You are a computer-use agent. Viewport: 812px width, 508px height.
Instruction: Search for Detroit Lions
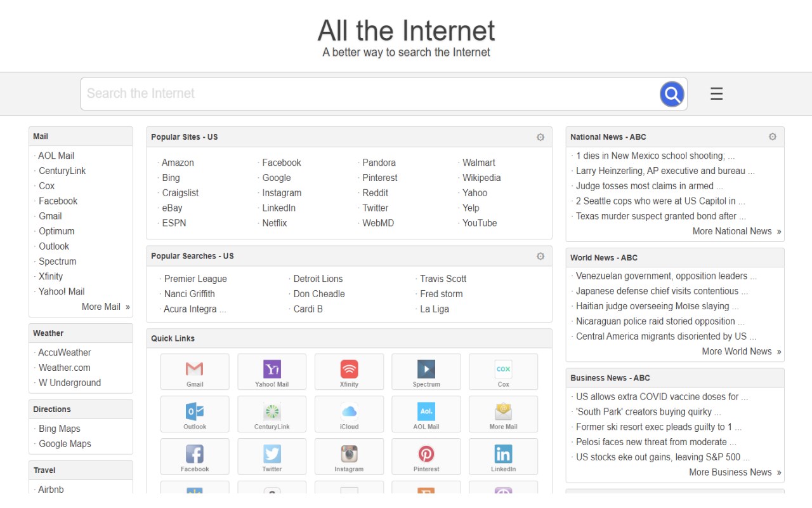point(318,279)
